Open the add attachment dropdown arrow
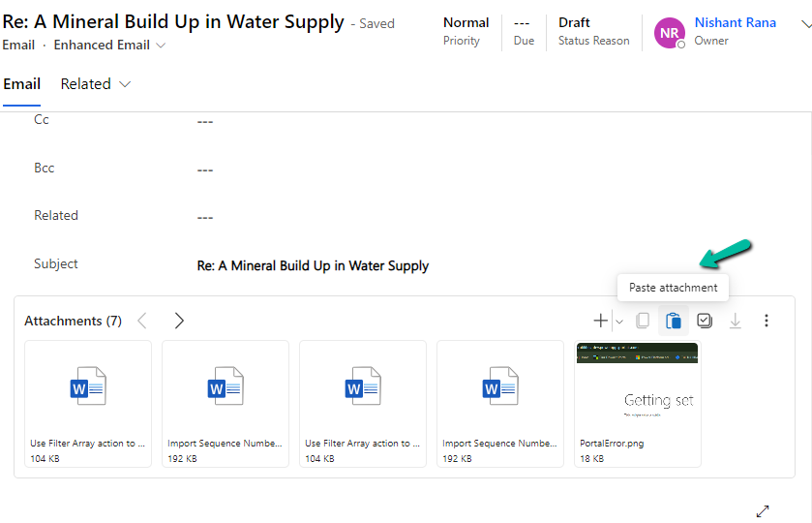812x523 pixels. pyautogui.click(x=618, y=322)
